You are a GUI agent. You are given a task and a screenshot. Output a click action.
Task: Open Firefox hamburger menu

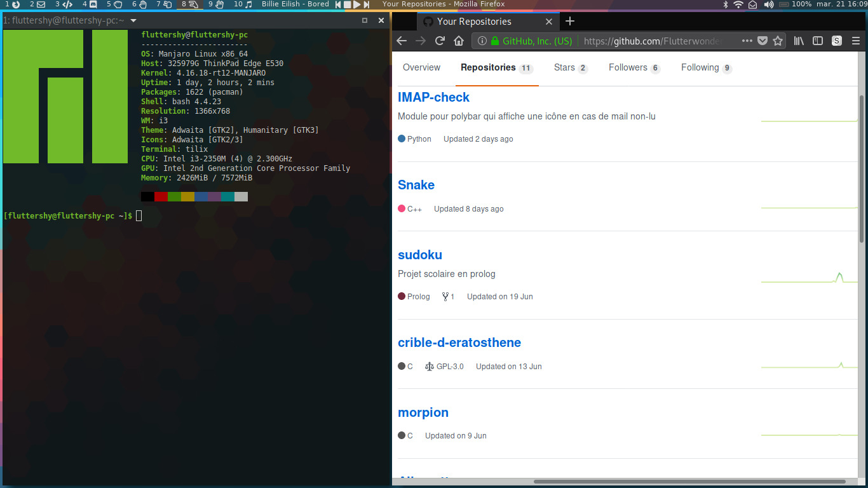pyautogui.click(x=856, y=41)
